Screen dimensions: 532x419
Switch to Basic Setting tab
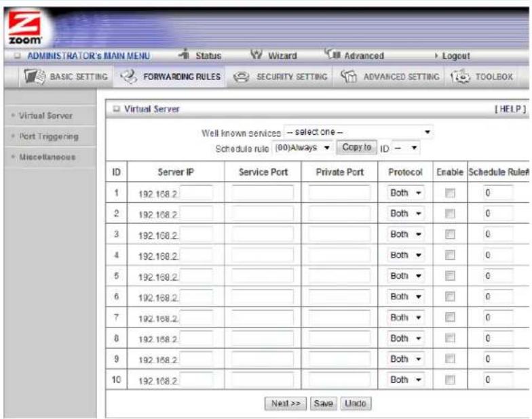click(x=79, y=77)
